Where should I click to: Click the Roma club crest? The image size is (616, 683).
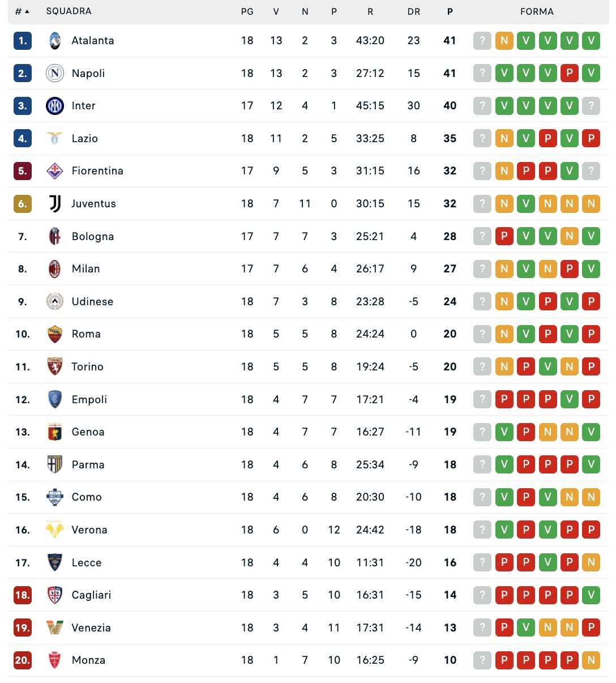point(55,334)
